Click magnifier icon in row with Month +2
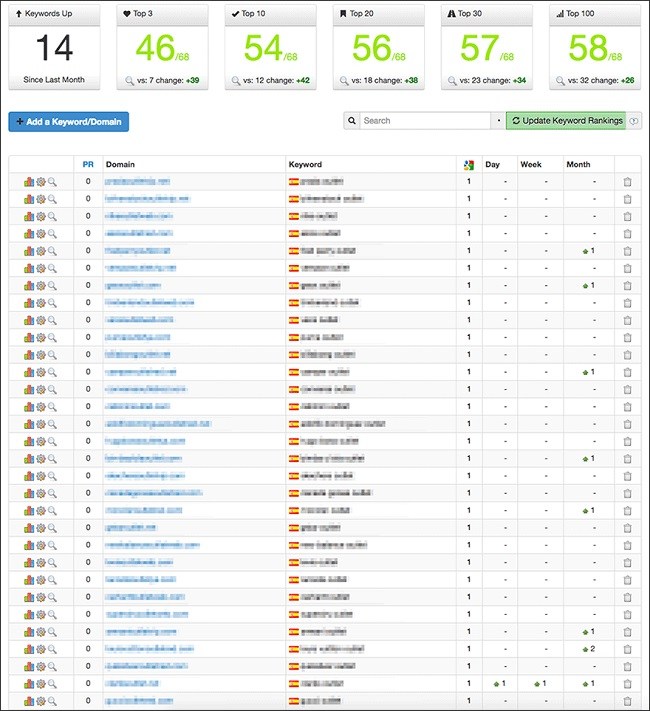Image resolution: width=650 pixels, height=711 pixels. tap(53, 649)
